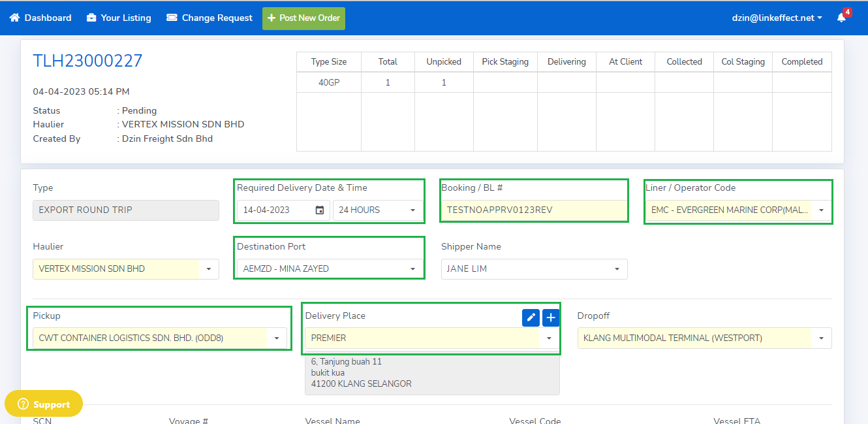This screenshot has width=868, height=424.
Task: Open the Liner / Operator Code dropdown
Action: tap(820, 210)
